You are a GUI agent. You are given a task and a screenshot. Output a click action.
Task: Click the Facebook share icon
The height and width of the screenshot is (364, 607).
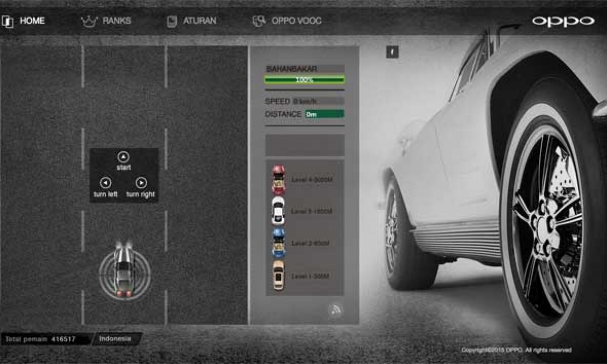click(392, 52)
